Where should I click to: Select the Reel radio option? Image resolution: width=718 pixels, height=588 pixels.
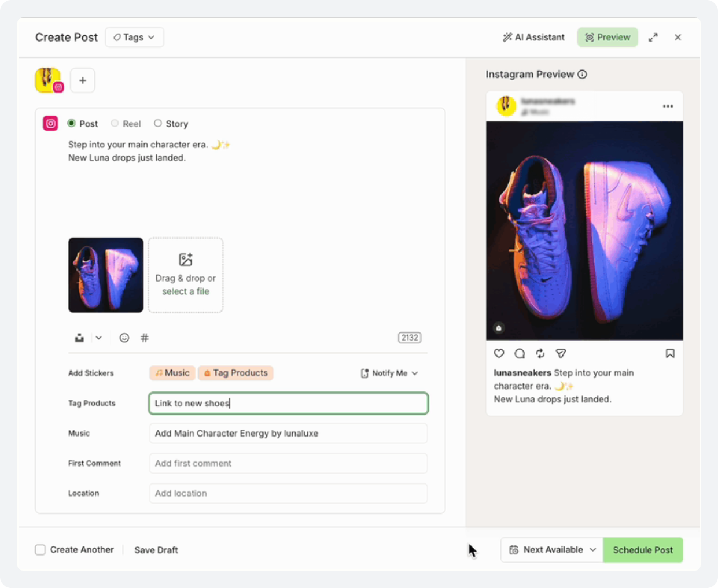pos(115,123)
